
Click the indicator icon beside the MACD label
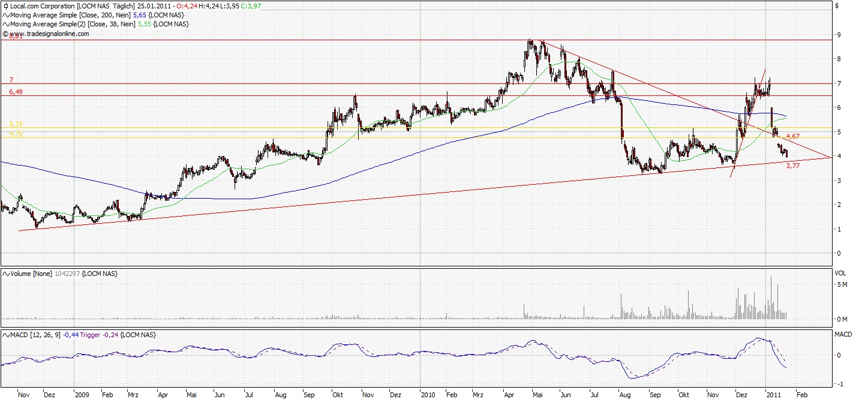click(x=5, y=334)
